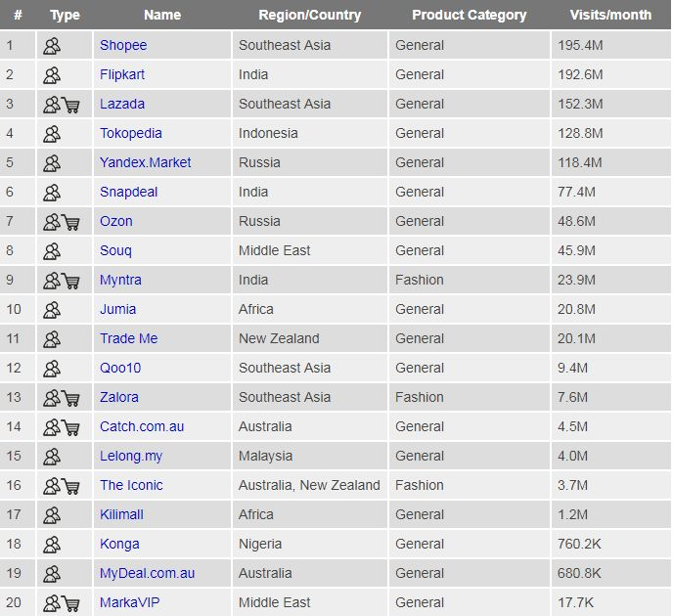Open the MyDeal.com.au link
Screen dimensions: 673x616
(147, 573)
